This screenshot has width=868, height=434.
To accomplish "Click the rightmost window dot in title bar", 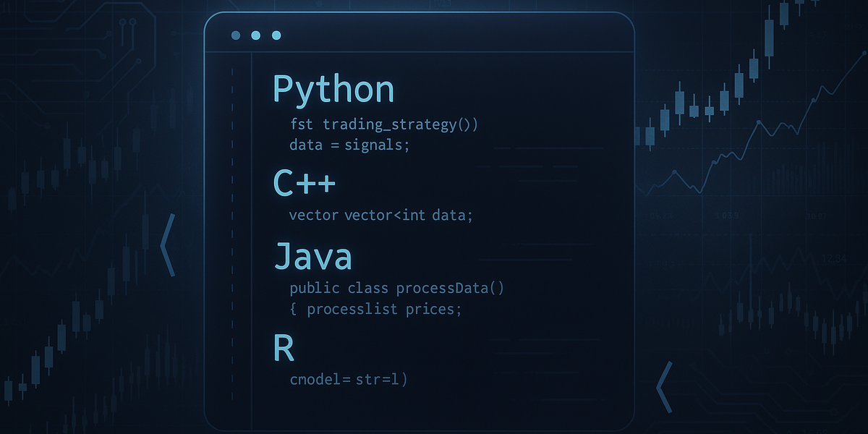I will tap(276, 35).
